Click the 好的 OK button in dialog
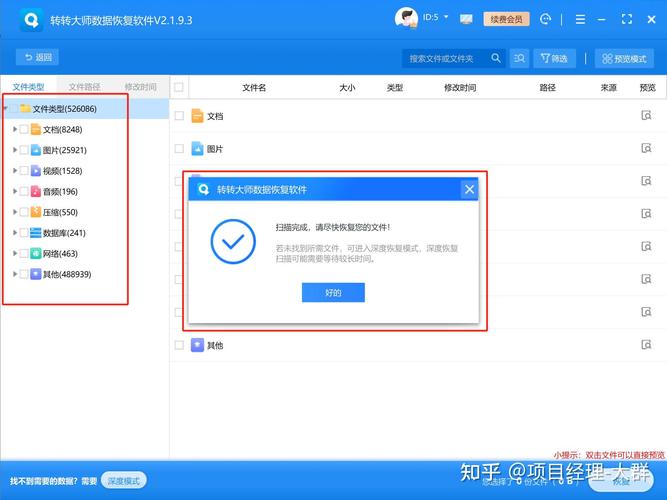Screen dimensions: 667x500 point(333,292)
